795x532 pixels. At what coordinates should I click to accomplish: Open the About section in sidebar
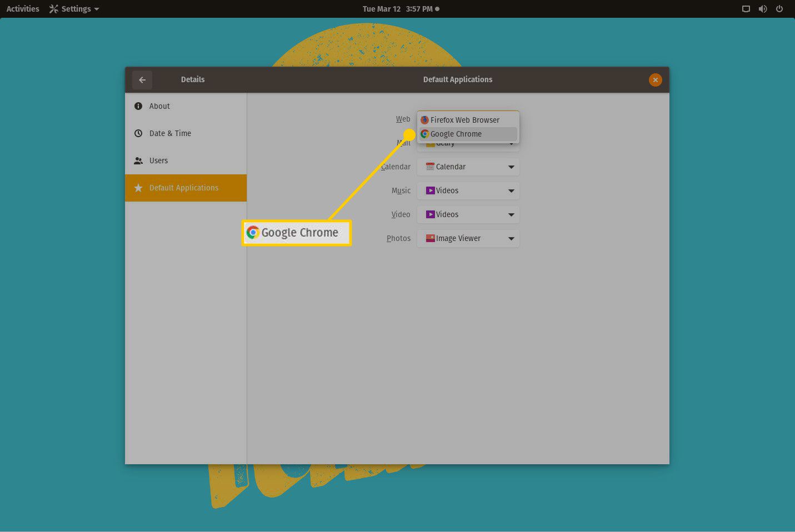tap(186, 106)
